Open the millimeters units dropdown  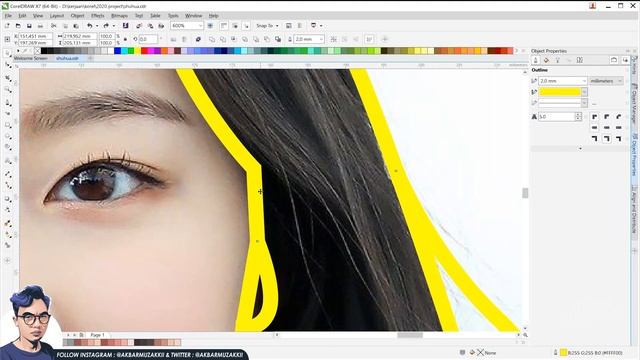(606, 81)
